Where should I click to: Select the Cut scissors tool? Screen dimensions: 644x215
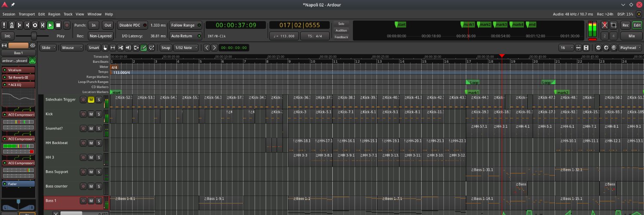pos(121,48)
